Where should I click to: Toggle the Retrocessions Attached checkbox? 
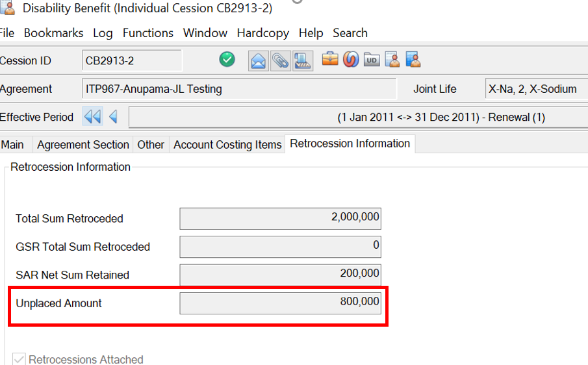click(19, 359)
